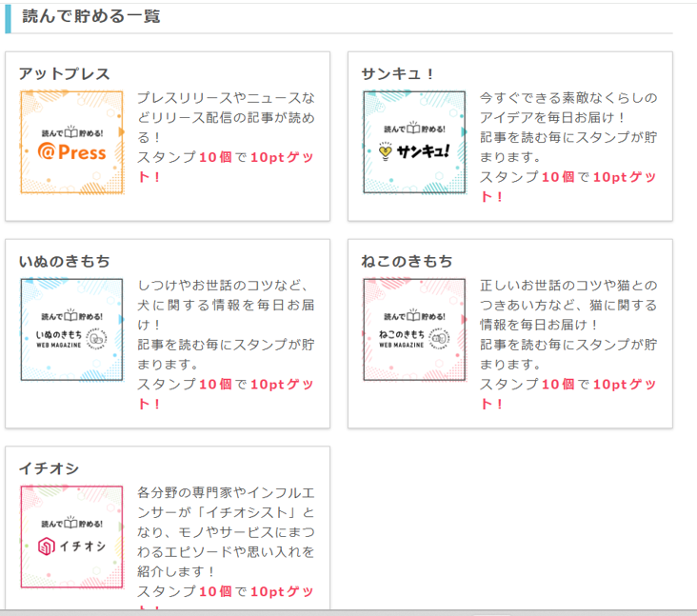Click the 10ptゲット reward text in サンキュ！ card
Screen dimensions: 697x616
click(624, 177)
